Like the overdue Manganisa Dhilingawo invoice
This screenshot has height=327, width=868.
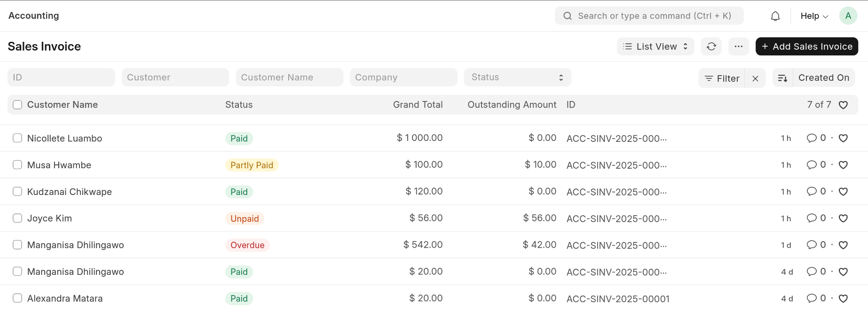(843, 245)
